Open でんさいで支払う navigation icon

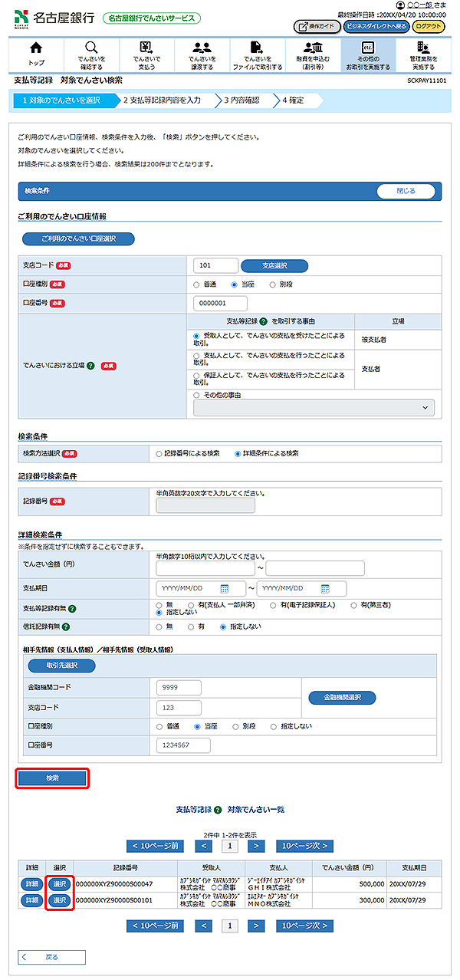click(146, 48)
